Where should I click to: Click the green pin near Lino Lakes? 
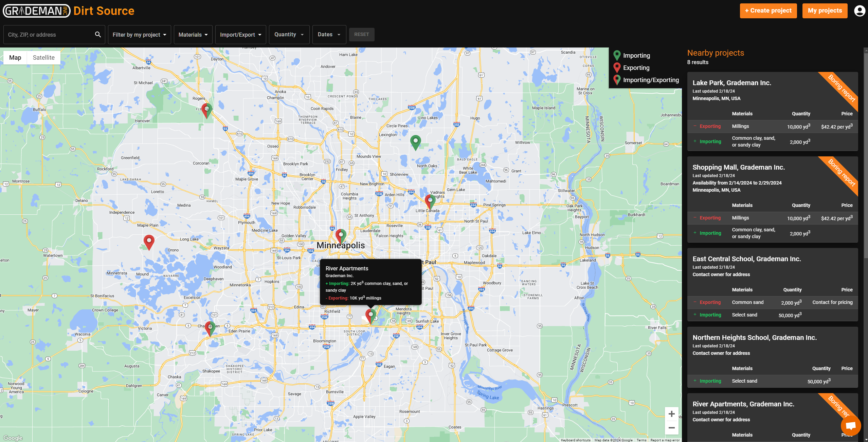[415, 142]
